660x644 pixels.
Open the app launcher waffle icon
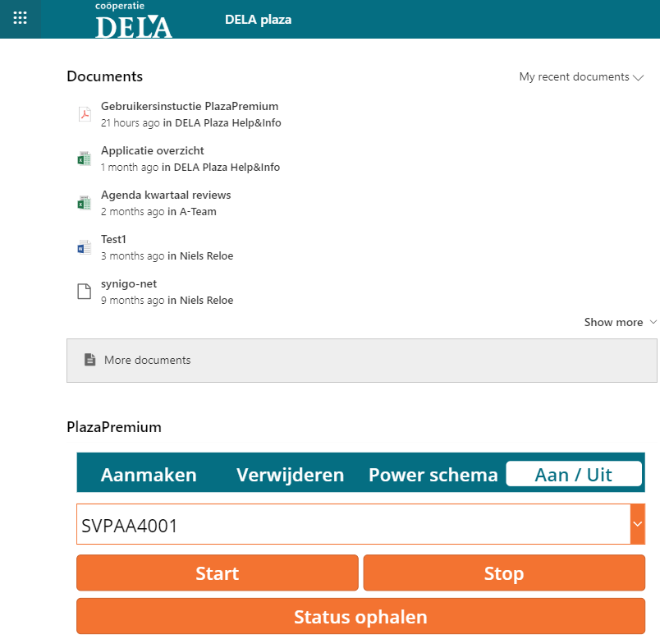21,18
